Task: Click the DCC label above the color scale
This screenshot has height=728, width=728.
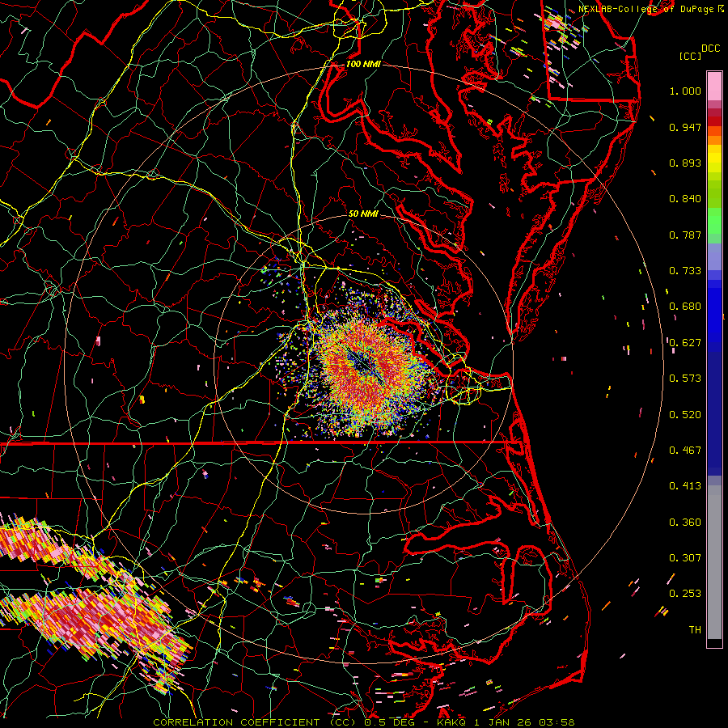Action: [x=710, y=49]
